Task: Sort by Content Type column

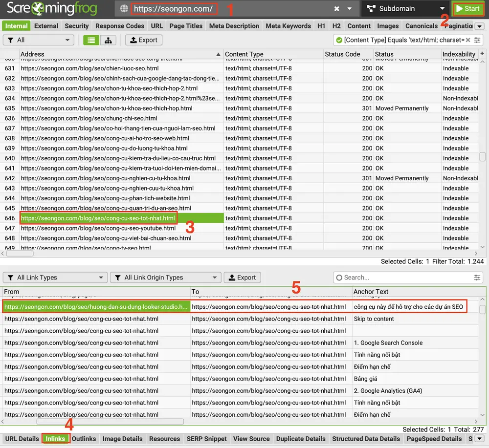Action: point(273,54)
